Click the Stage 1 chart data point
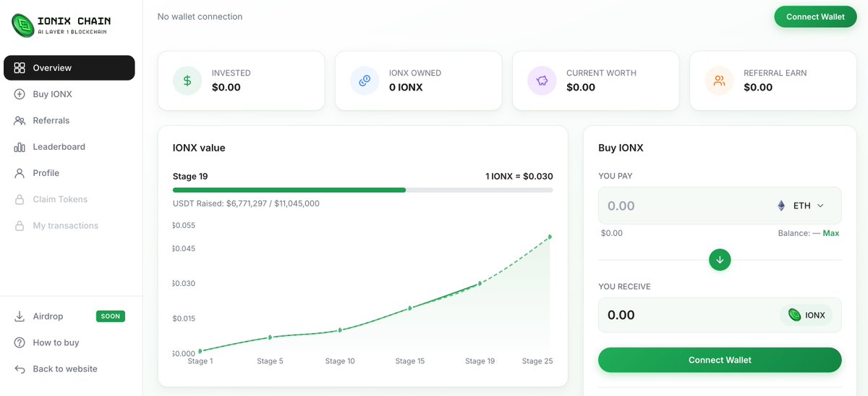868x396 pixels. [x=200, y=351]
